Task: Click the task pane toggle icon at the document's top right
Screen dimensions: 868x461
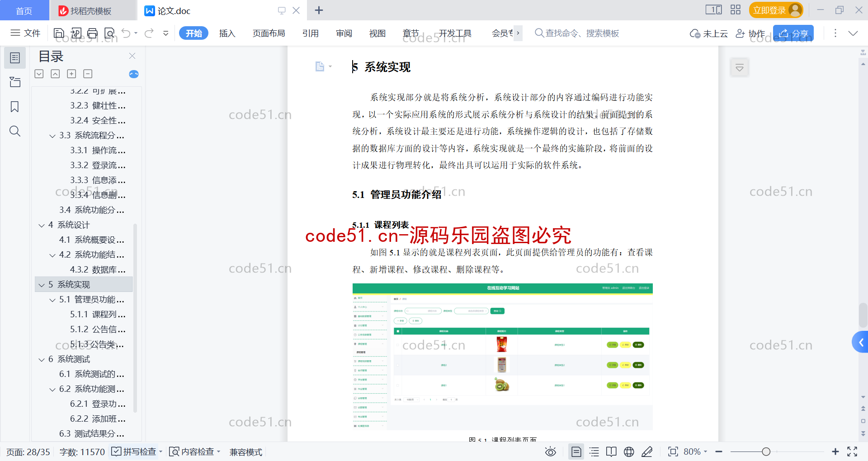Action: tap(740, 68)
